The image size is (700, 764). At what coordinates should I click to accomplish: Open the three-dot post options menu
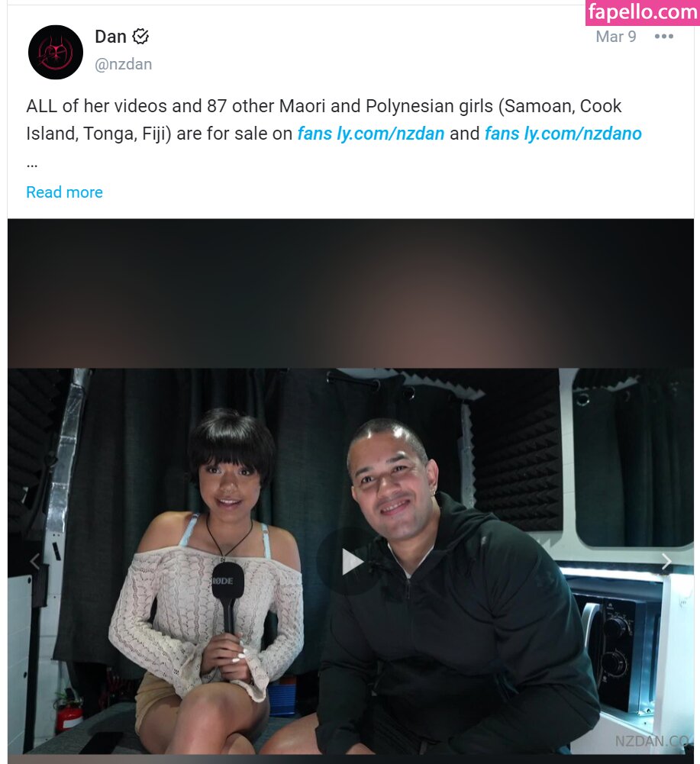664,37
